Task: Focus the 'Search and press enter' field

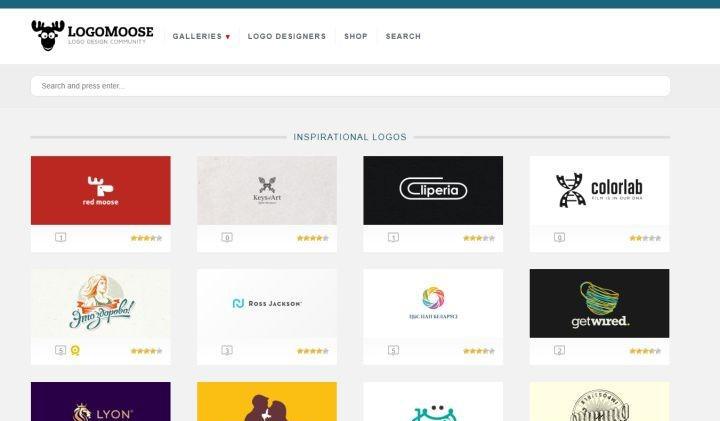Action: [x=350, y=86]
